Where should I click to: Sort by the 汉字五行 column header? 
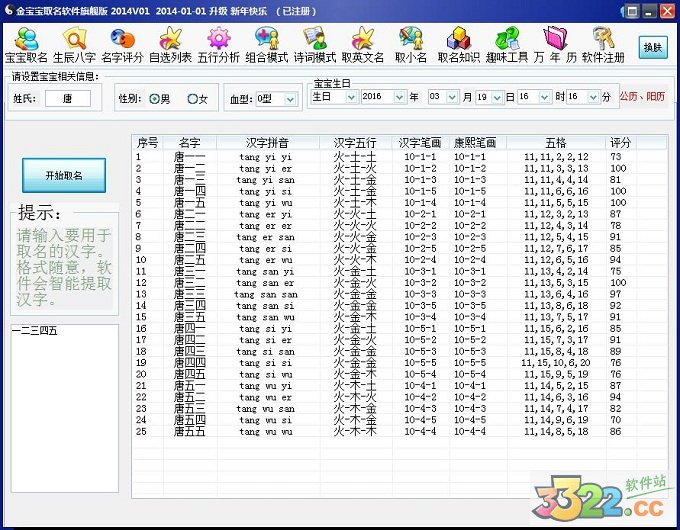click(356, 142)
